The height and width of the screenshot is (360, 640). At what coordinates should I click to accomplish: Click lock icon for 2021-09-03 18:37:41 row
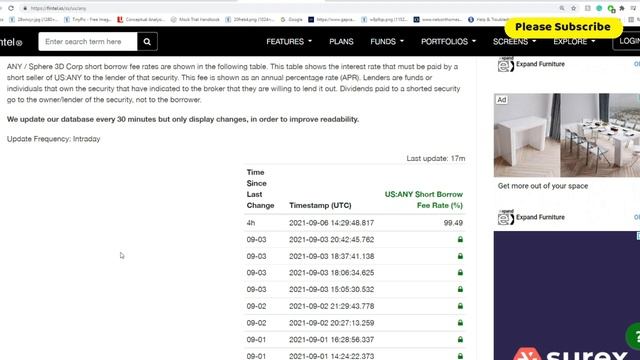pos(460,256)
